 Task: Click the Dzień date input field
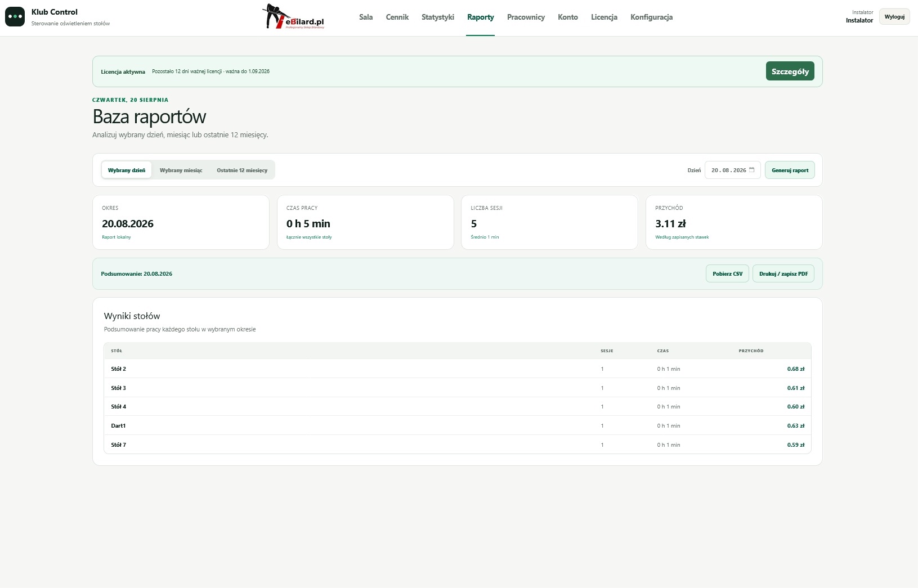733,170
